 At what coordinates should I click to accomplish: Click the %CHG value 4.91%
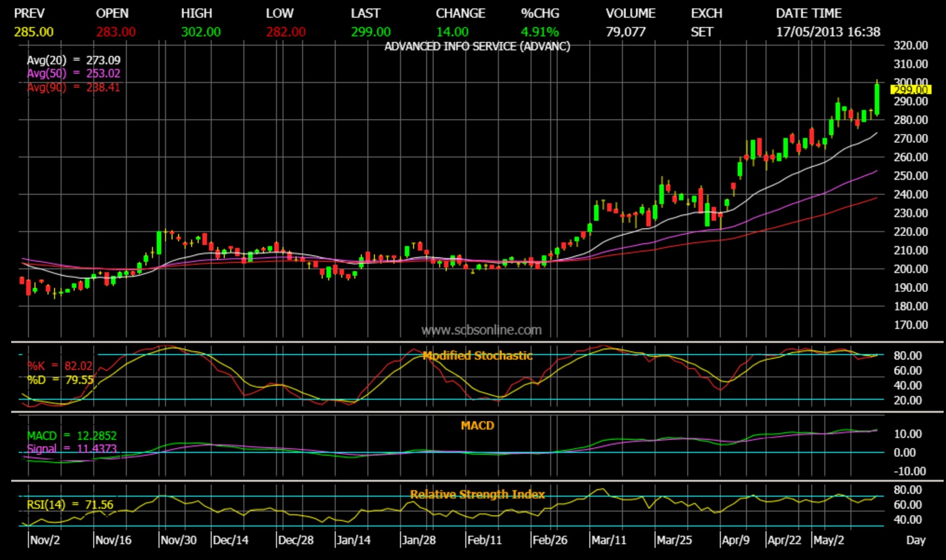pos(540,32)
